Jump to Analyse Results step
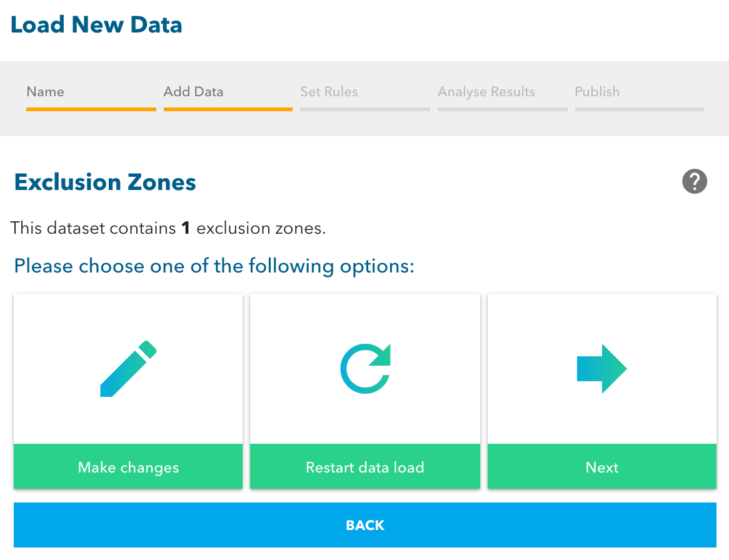This screenshot has height=560, width=729. coord(486,92)
